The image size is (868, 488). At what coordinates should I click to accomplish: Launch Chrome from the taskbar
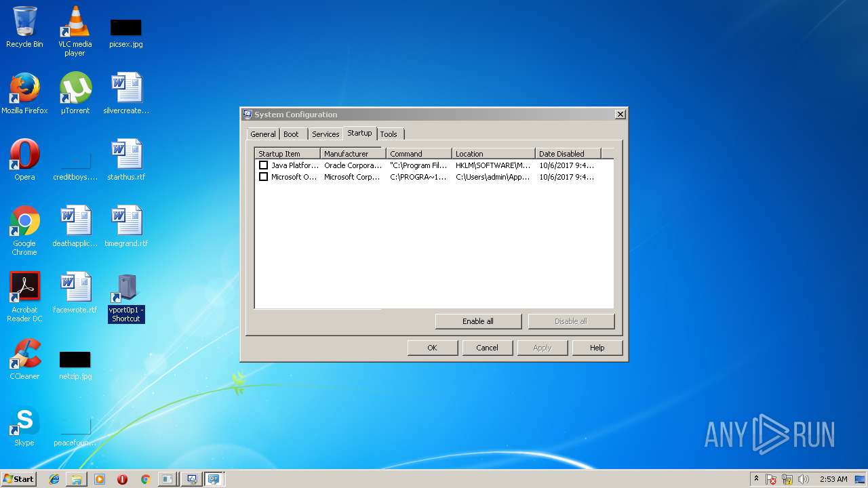(x=145, y=479)
